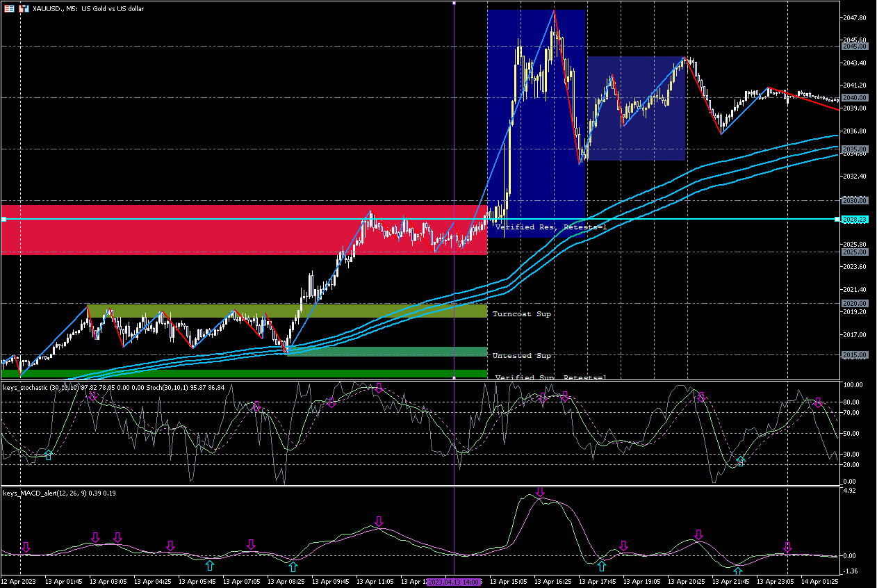
Task: Click the 'Turncoat Sup' text label
Action: point(521,314)
